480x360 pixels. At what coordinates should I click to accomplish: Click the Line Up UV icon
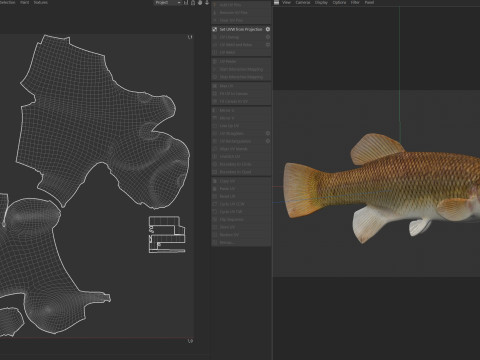(215, 126)
